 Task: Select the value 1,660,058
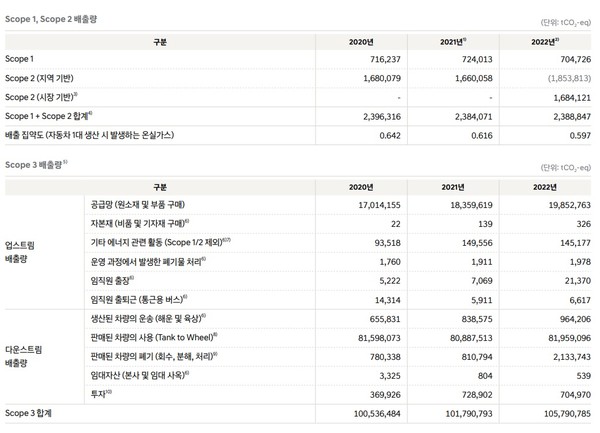tap(474, 78)
